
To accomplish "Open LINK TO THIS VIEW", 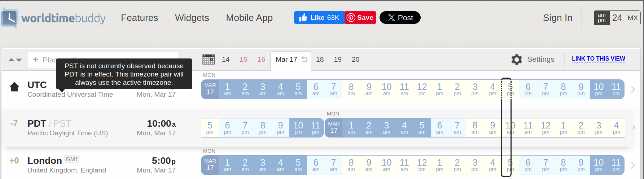I will 599,58.
